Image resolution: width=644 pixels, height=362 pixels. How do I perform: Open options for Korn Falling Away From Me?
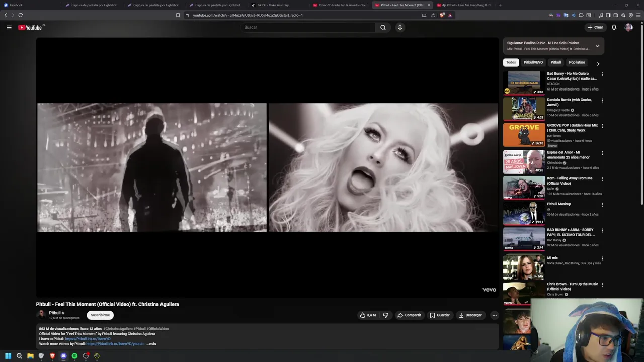tap(602, 178)
